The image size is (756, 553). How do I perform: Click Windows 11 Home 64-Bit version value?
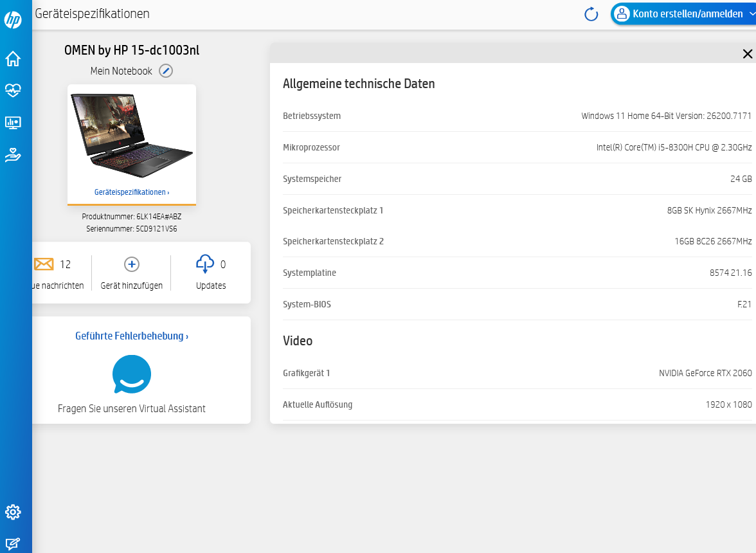pos(666,116)
